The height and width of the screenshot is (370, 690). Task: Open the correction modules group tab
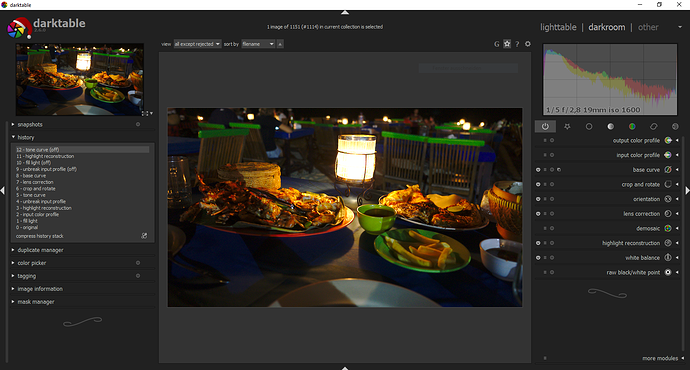click(x=653, y=126)
